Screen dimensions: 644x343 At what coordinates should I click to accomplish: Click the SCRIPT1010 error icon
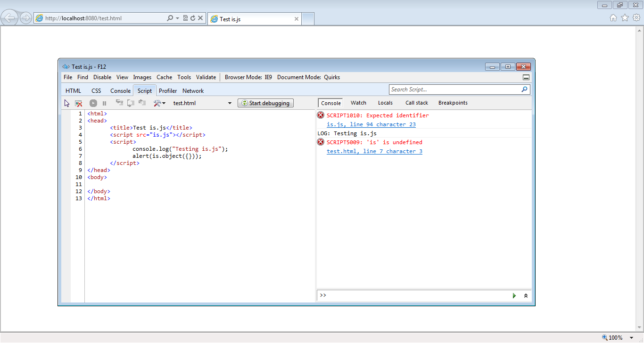click(321, 115)
